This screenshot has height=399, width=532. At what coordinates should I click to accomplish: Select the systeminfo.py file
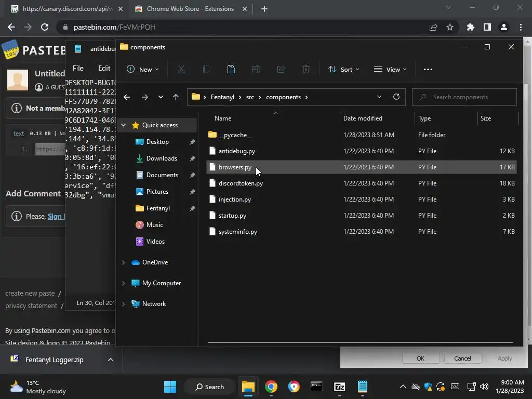pyautogui.click(x=362, y=231)
